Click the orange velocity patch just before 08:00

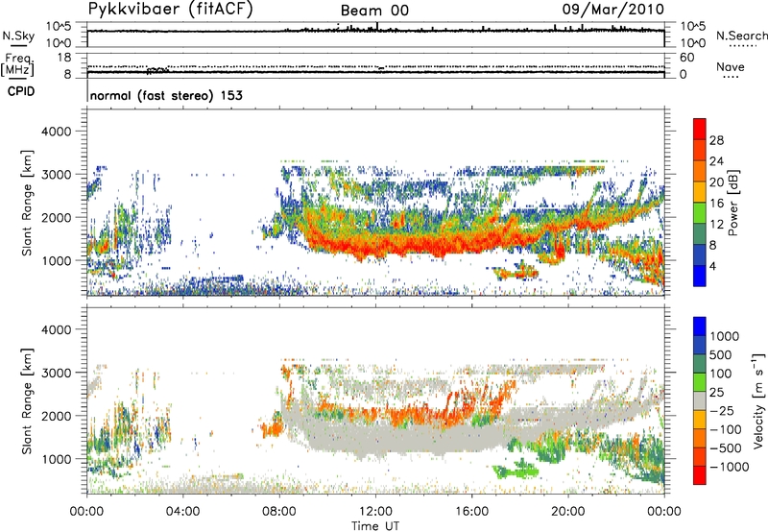(273, 428)
